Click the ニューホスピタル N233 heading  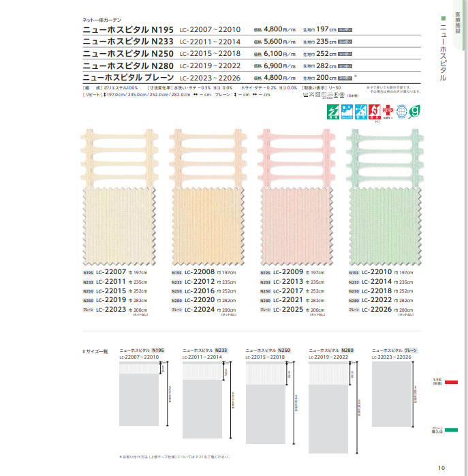pos(128,41)
